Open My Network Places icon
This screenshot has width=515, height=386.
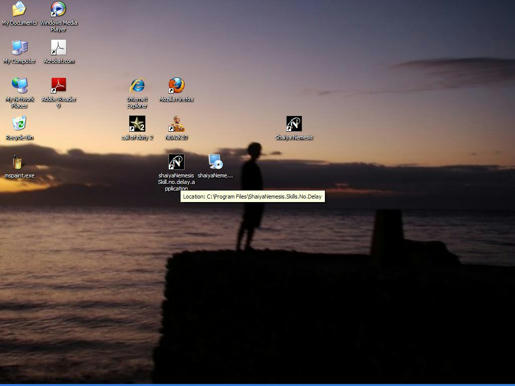point(20,86)
